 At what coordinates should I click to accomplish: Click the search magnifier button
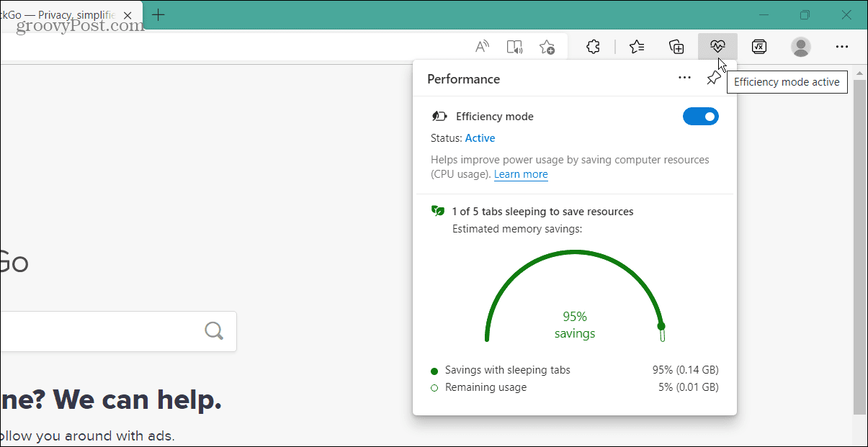[213, 330]
